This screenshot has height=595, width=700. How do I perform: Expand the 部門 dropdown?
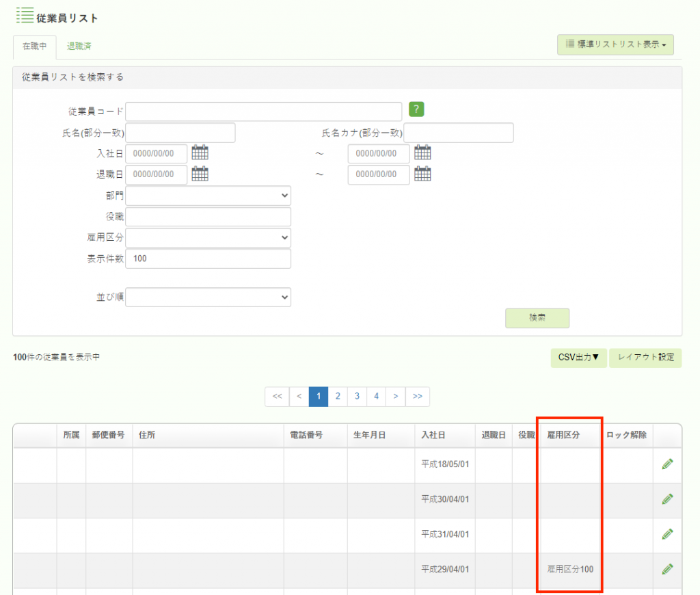208,196
